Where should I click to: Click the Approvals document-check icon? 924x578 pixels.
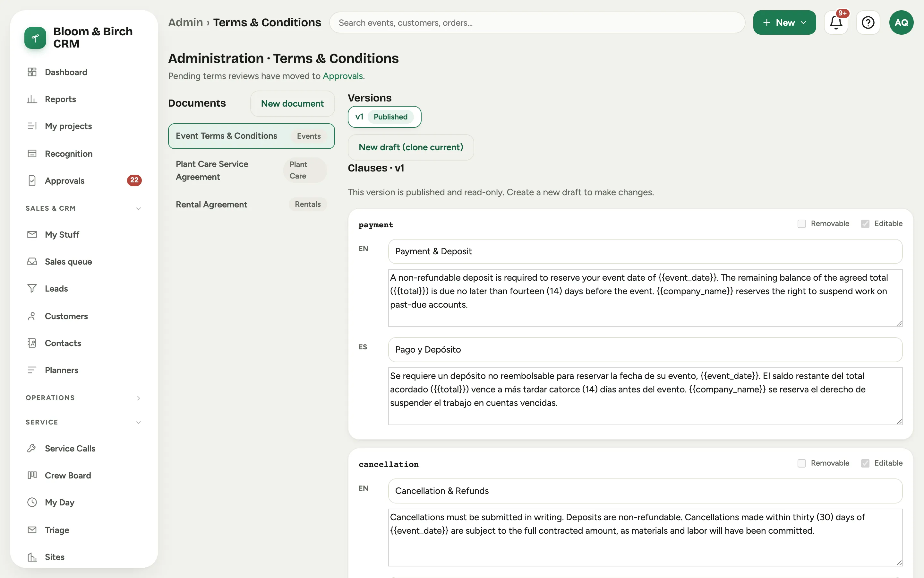coord(32,180)
